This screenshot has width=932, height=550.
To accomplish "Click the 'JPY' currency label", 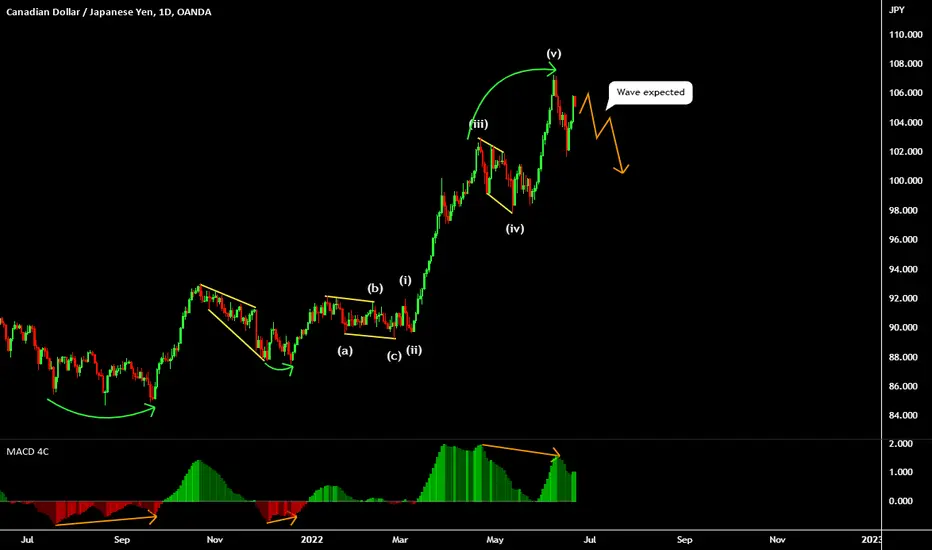I will (896, 10).
